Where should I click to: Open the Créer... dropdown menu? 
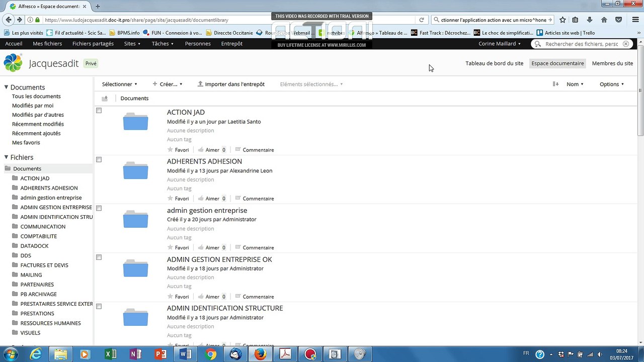click(x=168, y=84)
